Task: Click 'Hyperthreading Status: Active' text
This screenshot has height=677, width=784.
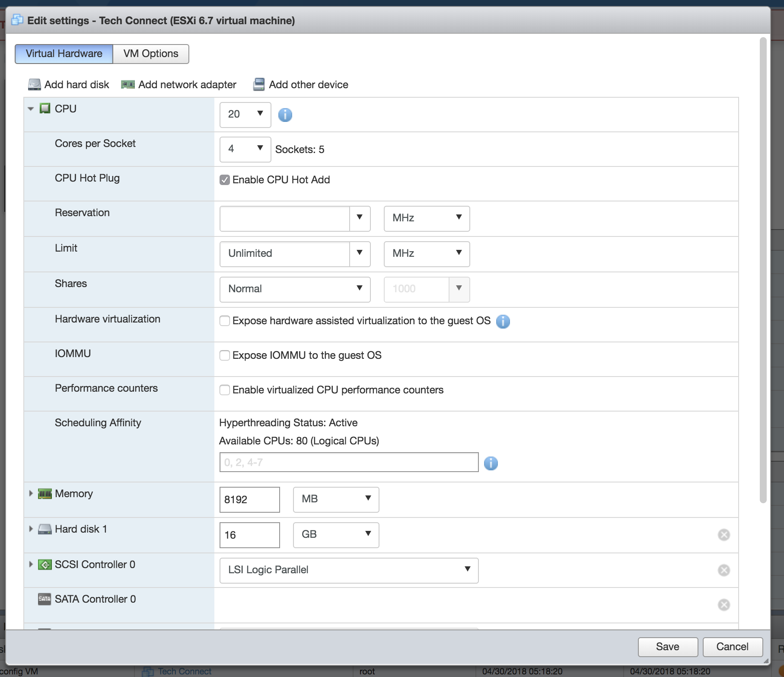Action: (288, 423)
